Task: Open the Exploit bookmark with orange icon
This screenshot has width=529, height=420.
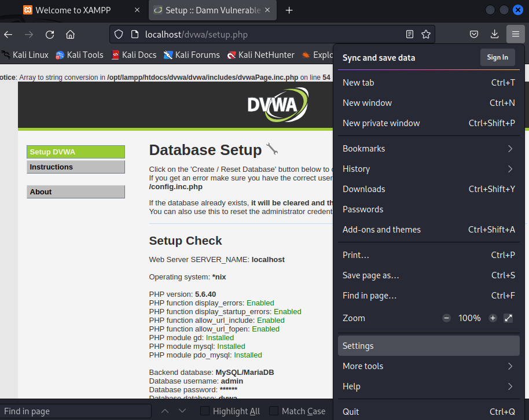Action: pos(317,54)
